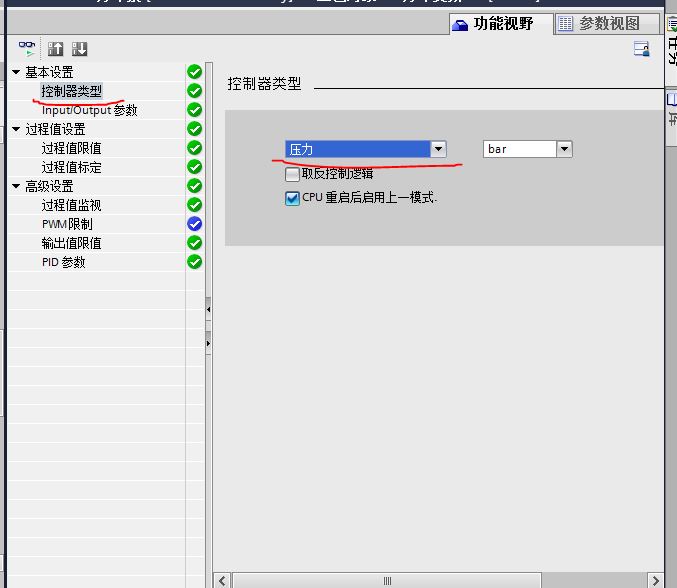
Task: Click green status check beside 基本设置
Action: coord(195,72)
